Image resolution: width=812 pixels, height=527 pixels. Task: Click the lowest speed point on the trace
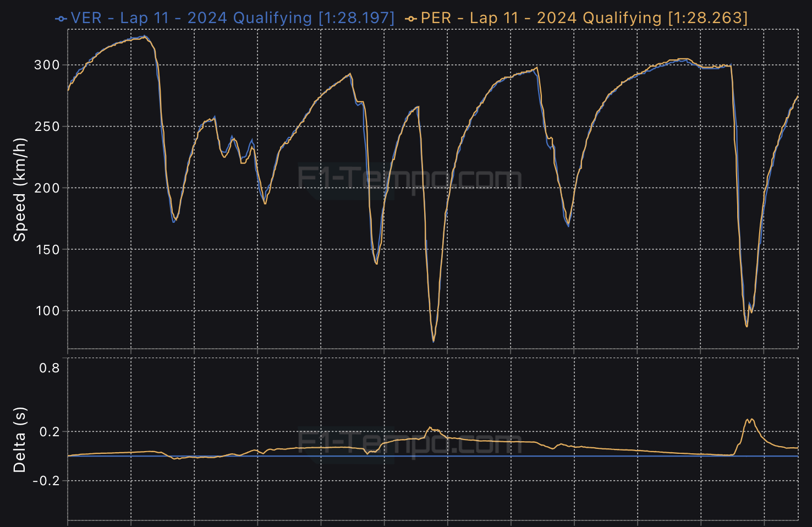coord(434,341)
